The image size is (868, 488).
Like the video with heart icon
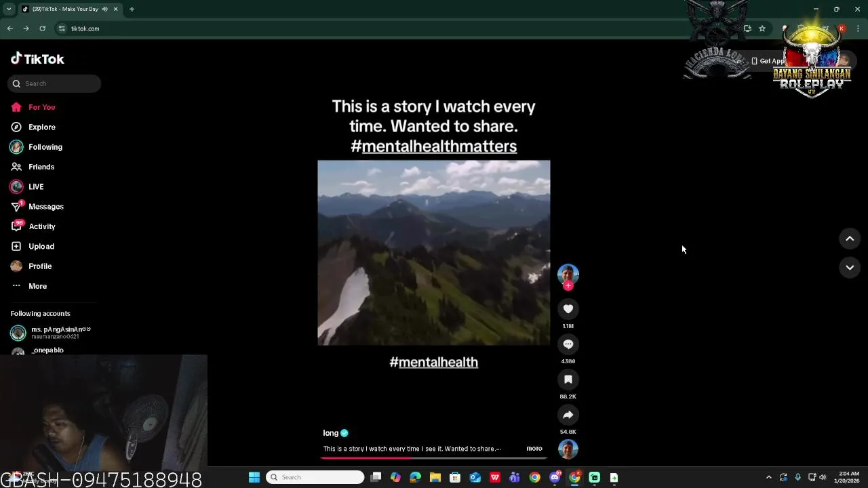pos(568,309)
